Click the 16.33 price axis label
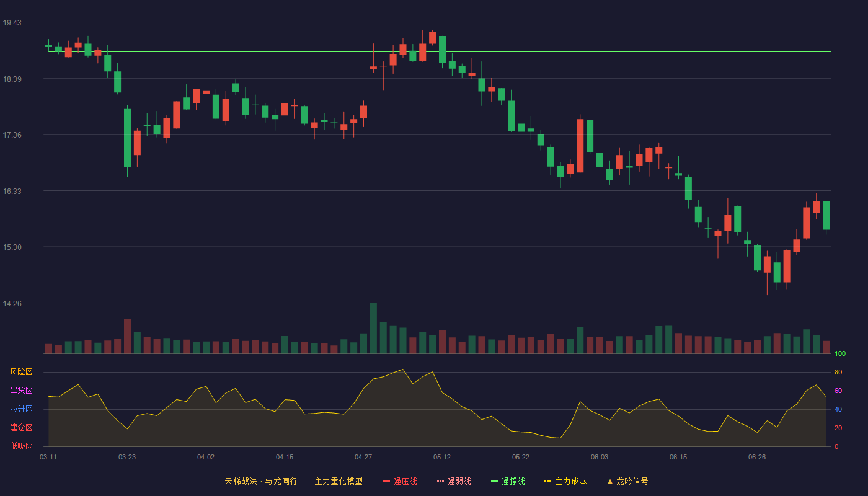This screenshot has width=868, height=496. pyautogui.click(x=12, y=191)
